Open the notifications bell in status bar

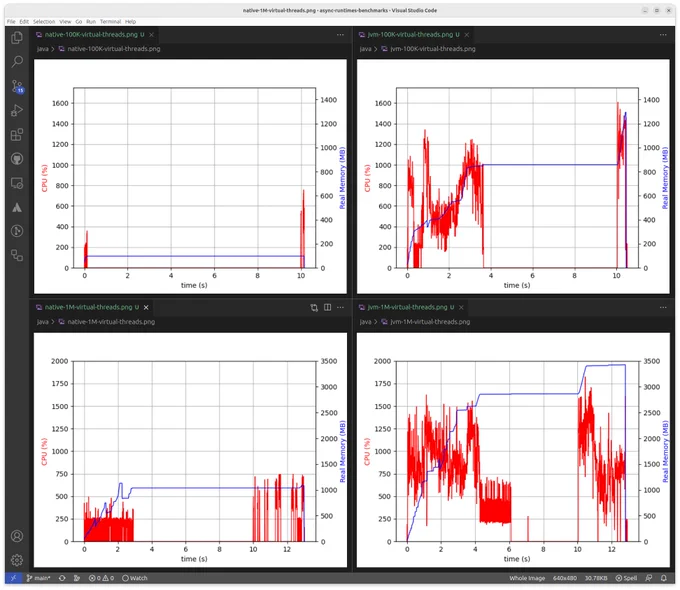664,578
